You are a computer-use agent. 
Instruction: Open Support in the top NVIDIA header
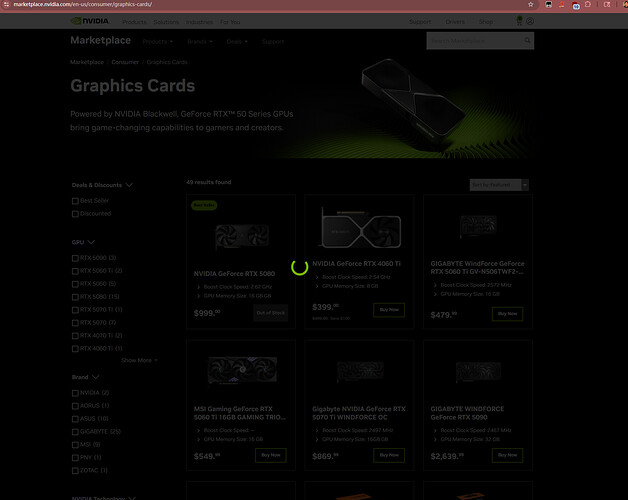420,22
